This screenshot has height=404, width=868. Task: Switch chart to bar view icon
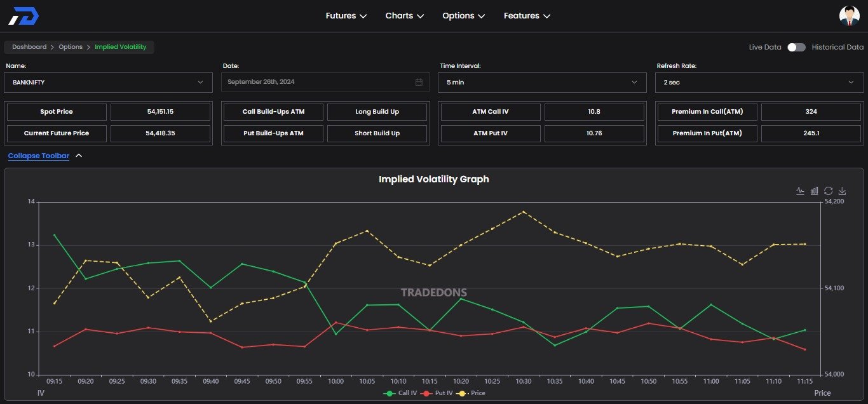coord(814,191)
